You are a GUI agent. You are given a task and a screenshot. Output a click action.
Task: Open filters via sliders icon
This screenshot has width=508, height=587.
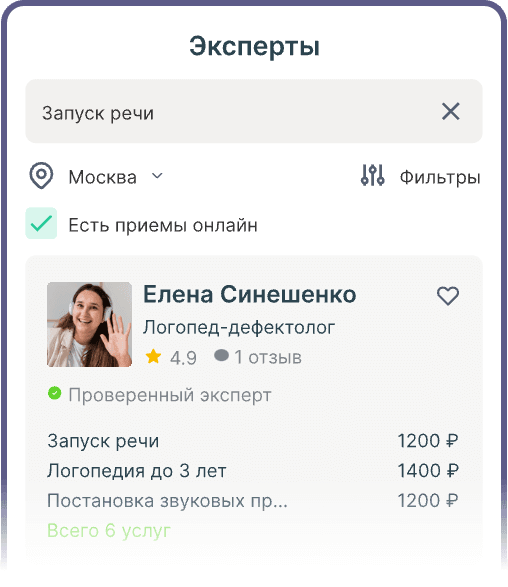372,175
